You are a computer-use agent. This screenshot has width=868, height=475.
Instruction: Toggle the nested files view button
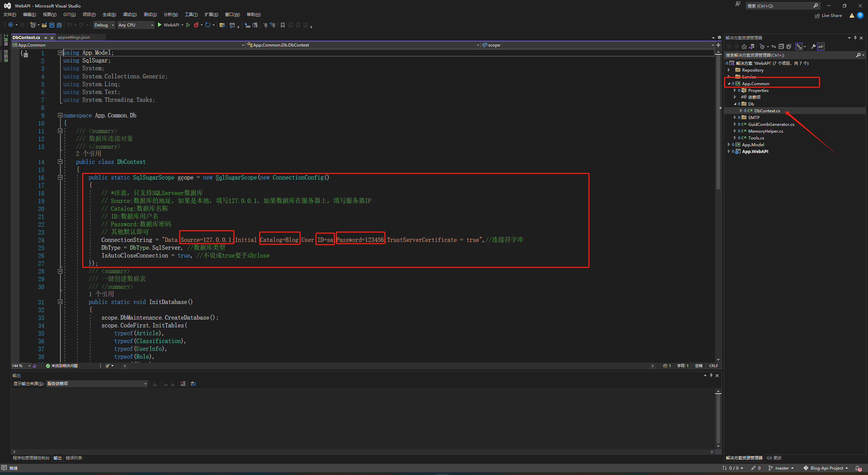click(799, 46)
